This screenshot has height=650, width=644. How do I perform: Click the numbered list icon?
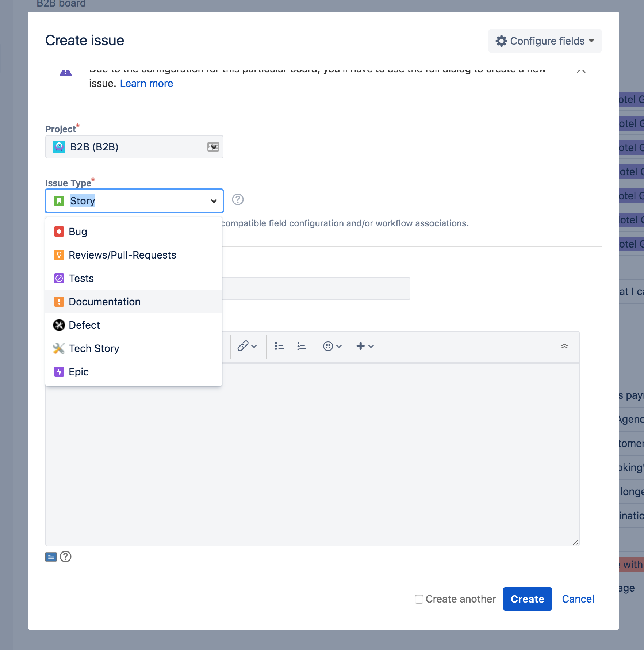[x=302, y=346]
